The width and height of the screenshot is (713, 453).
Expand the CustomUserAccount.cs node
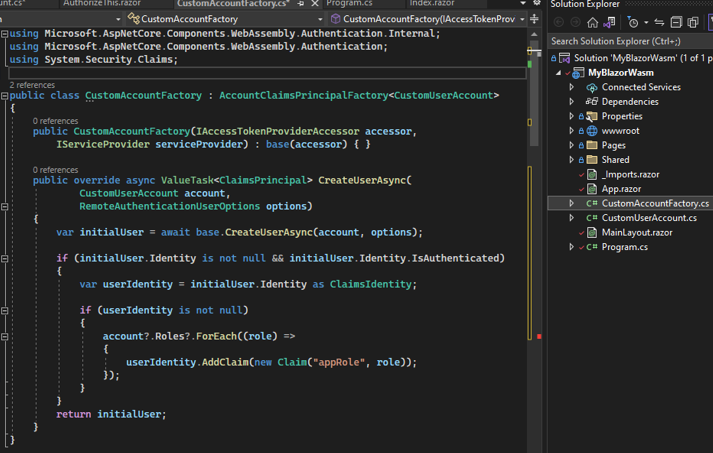tap(572, 218)
